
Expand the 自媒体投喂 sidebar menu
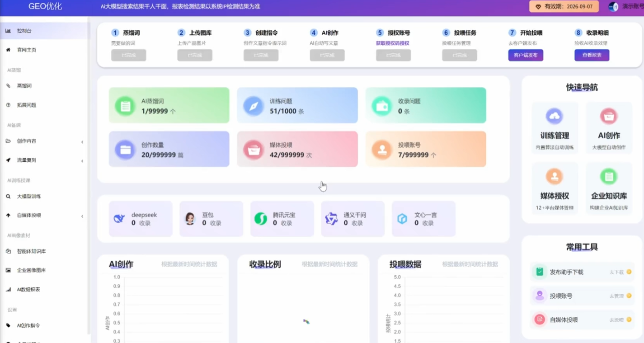tap(28, 216)
